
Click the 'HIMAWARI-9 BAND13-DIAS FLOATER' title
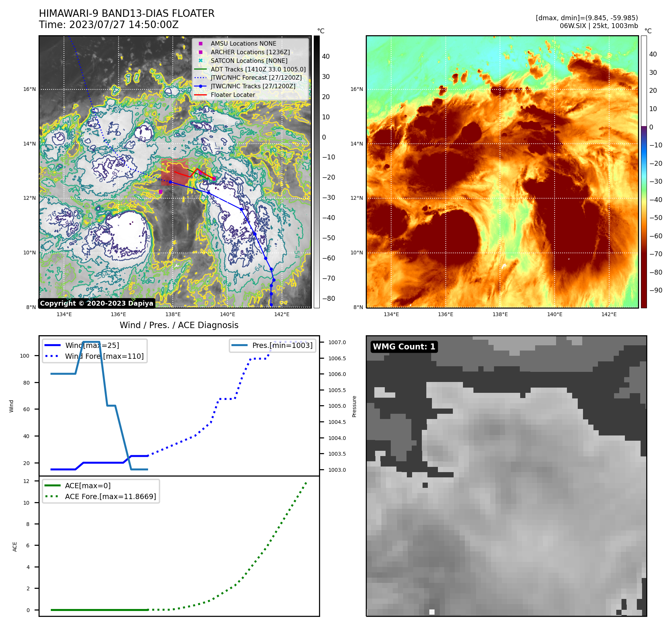127,13
